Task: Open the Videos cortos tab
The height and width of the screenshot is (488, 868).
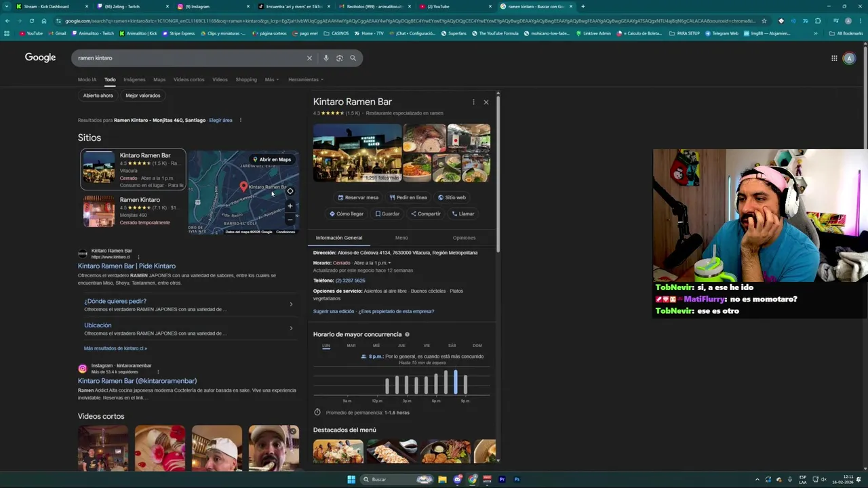Action: pos(189,79)
